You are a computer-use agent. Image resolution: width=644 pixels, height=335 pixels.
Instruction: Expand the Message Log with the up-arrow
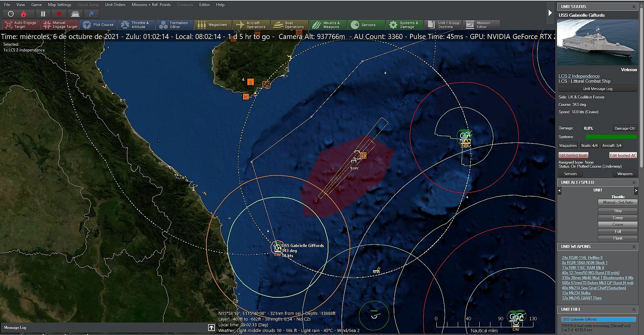coord(211,328)
